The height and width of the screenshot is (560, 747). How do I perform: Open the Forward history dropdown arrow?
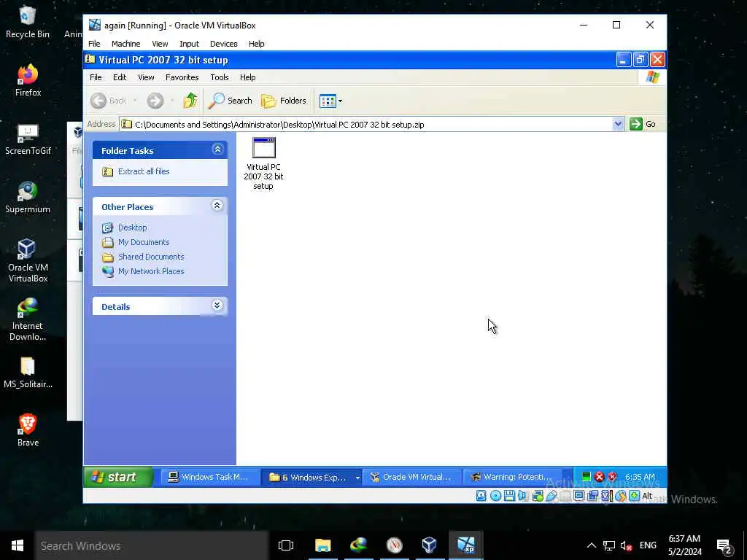coord(171,101)
